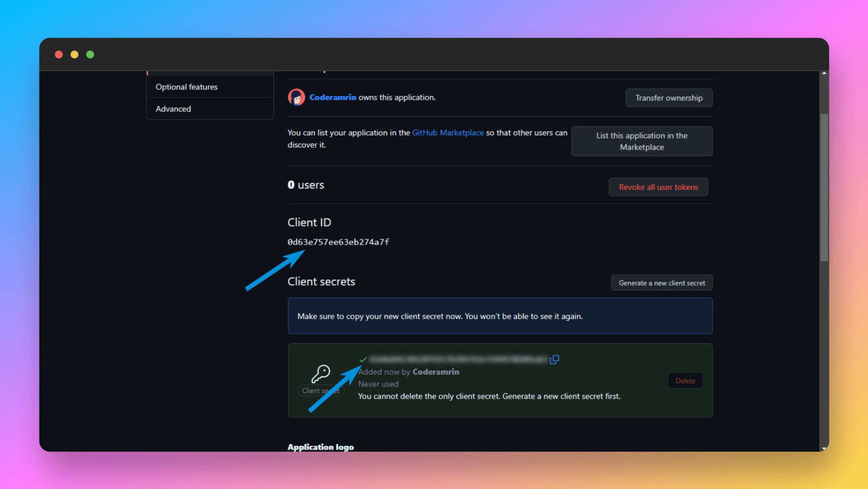
Task: Click the Transfer ownership button
Action: [668, 97]
